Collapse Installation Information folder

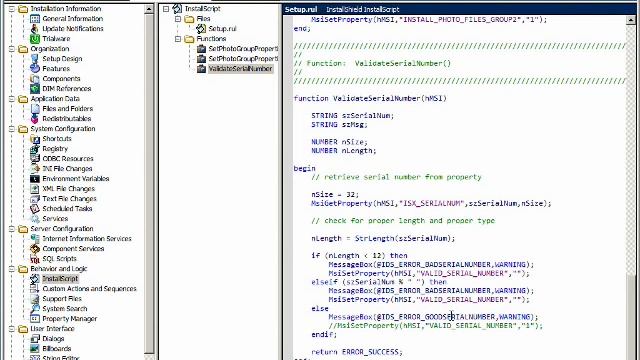(x=11, y=9)
